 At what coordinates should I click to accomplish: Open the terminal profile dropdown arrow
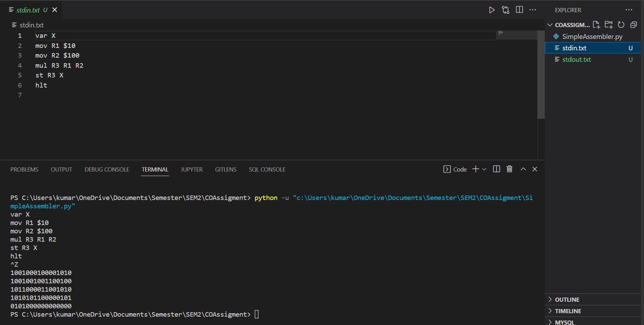tap(484, 169)
